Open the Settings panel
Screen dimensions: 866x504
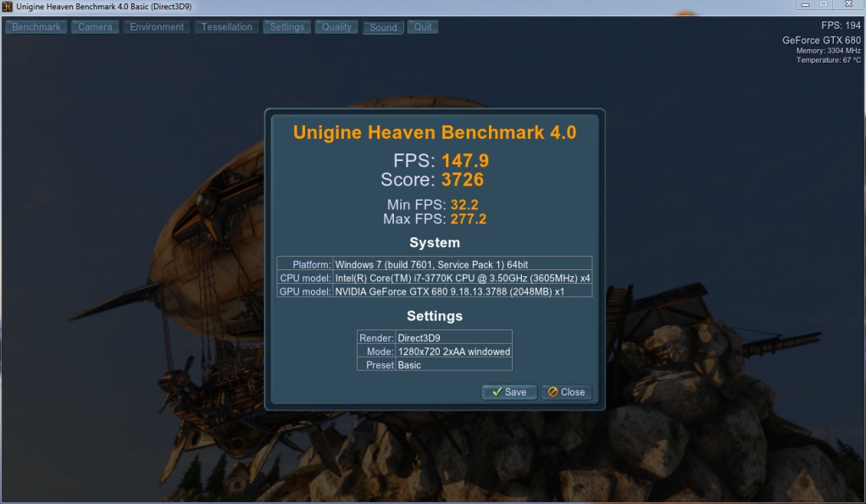tap(286, 27)
